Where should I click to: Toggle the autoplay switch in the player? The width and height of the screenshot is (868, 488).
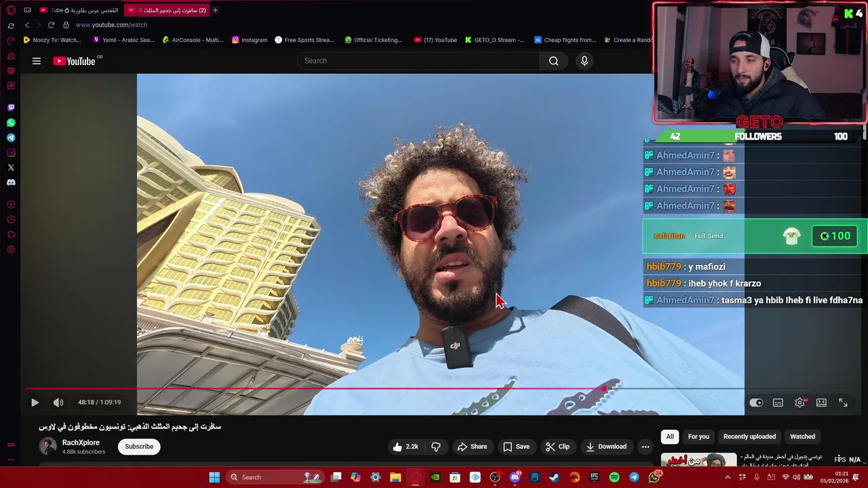[x=756, y=403]
